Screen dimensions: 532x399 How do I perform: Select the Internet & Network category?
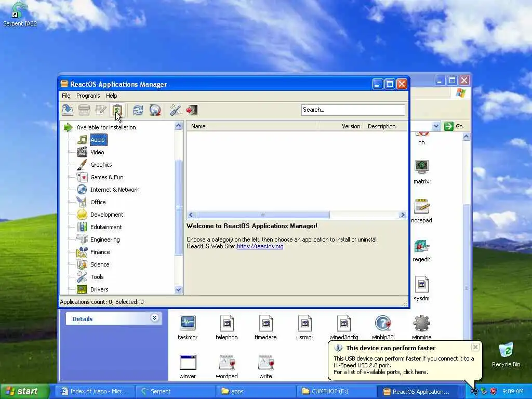pos(115,190)
